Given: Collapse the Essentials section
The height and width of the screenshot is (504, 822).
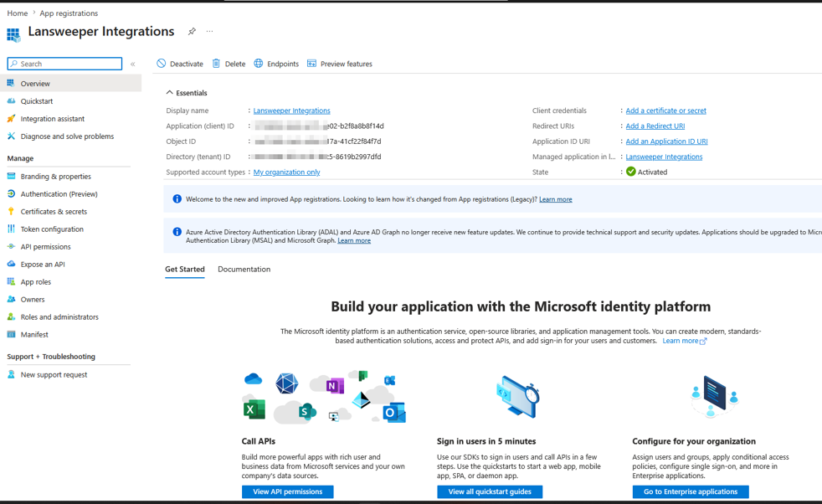Looking at the screenshot, I should pos(187,93).
